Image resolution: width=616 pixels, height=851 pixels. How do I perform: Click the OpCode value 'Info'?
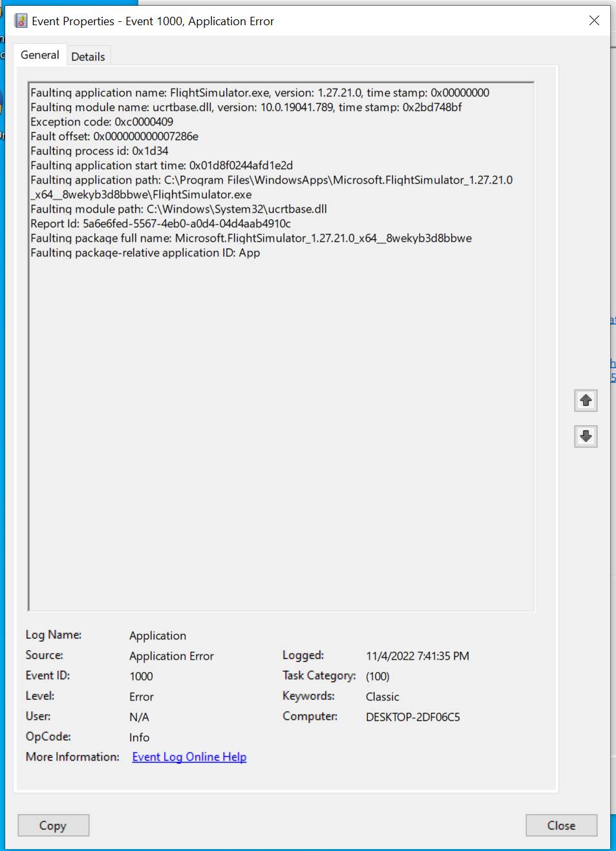click(x=139, y=737)
